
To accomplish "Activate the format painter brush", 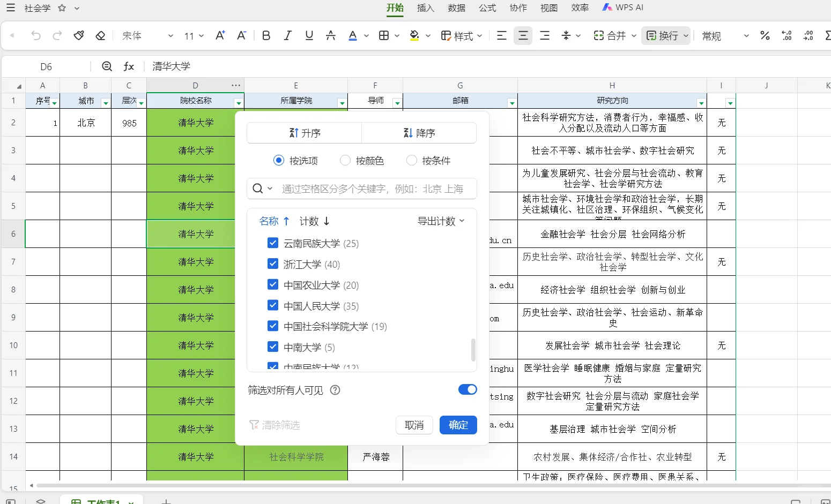I will (x=79, y=36).
